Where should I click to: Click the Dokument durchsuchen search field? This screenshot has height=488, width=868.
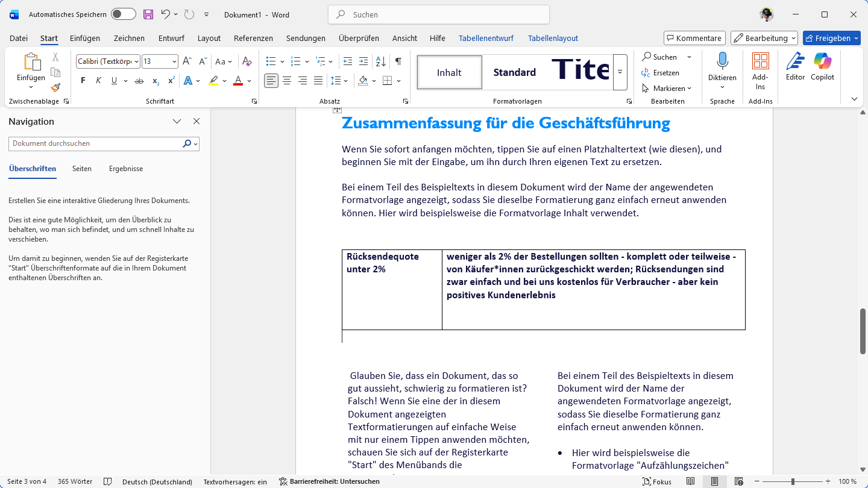pos(96,143)
